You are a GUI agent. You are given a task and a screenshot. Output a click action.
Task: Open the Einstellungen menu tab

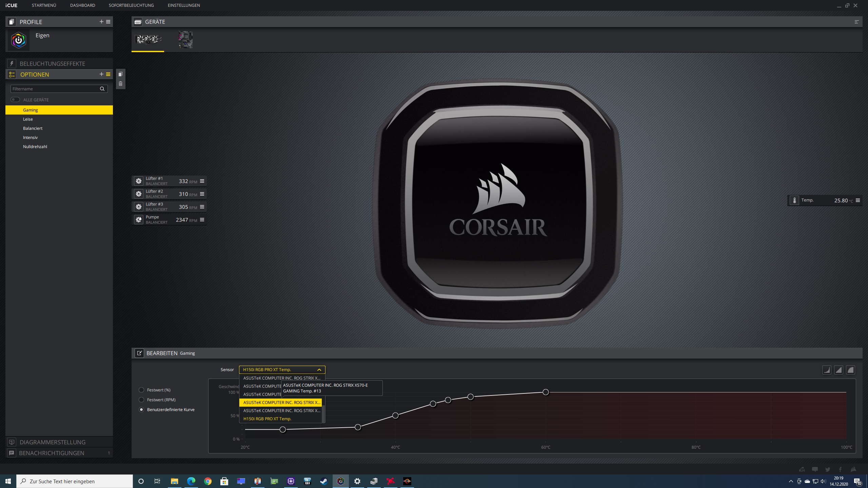[x=184, y=5]
